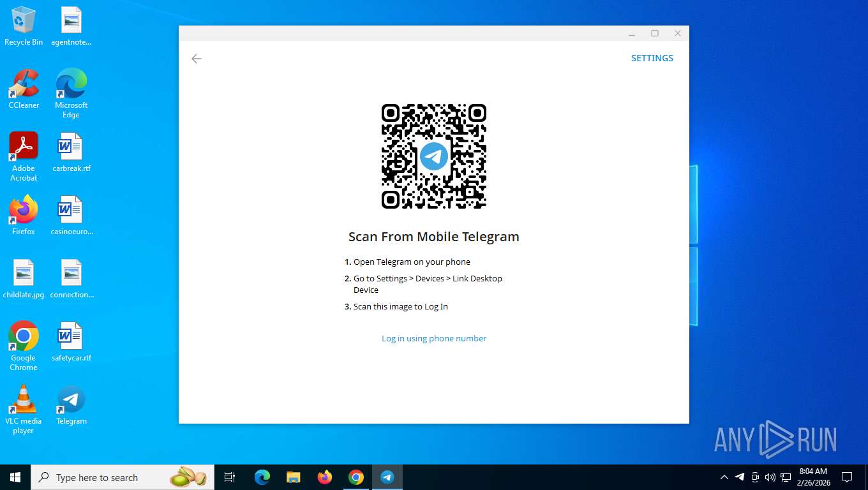The height and width of the screenshot is (490, 868).
Task: Click the pistachio image in the search bar
Action: point(188,477)
